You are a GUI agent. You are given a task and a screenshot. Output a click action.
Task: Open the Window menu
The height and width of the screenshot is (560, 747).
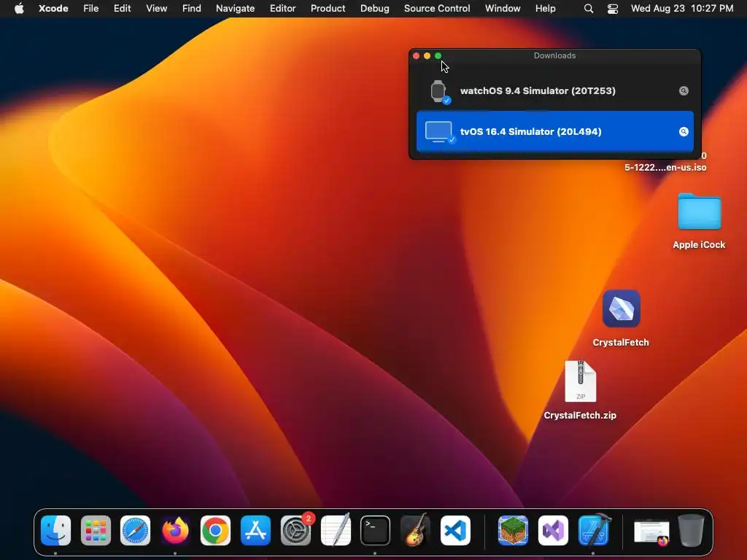[x=503, y=9]
